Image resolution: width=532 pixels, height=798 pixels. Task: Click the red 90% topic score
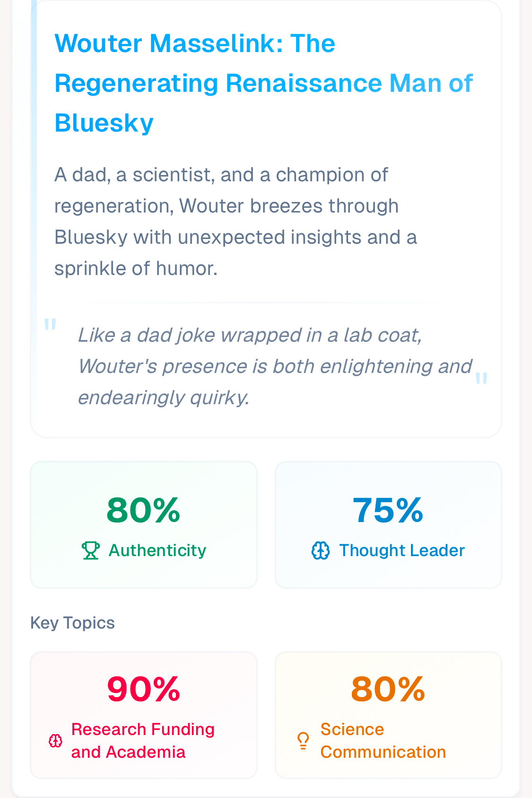click(x=143, y=689)
